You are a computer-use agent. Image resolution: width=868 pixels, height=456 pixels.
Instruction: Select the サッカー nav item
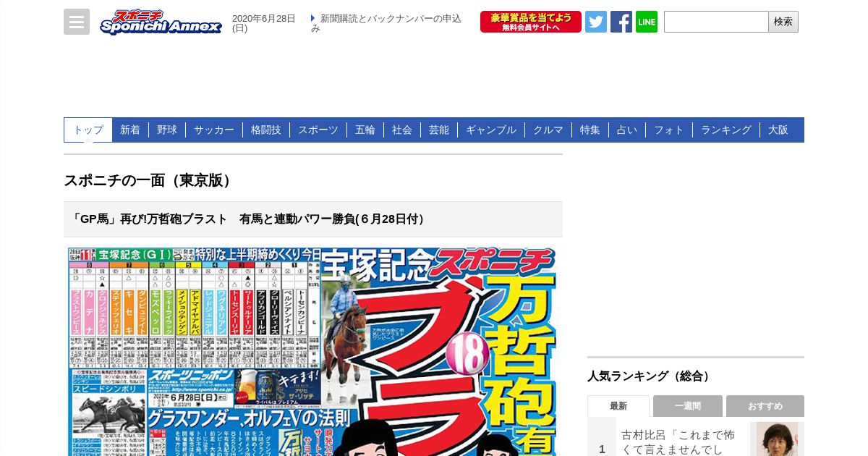click(214, 130)
